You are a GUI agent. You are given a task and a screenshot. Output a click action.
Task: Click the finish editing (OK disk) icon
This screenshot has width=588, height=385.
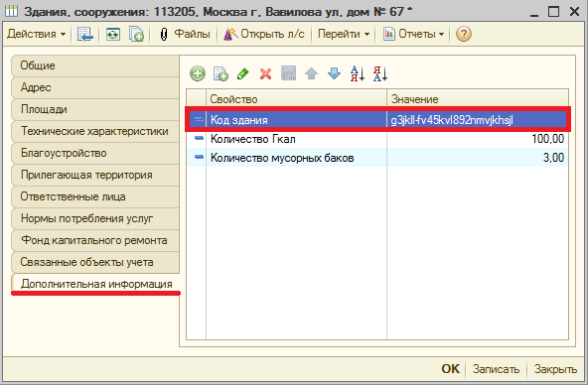coord(288,73)
